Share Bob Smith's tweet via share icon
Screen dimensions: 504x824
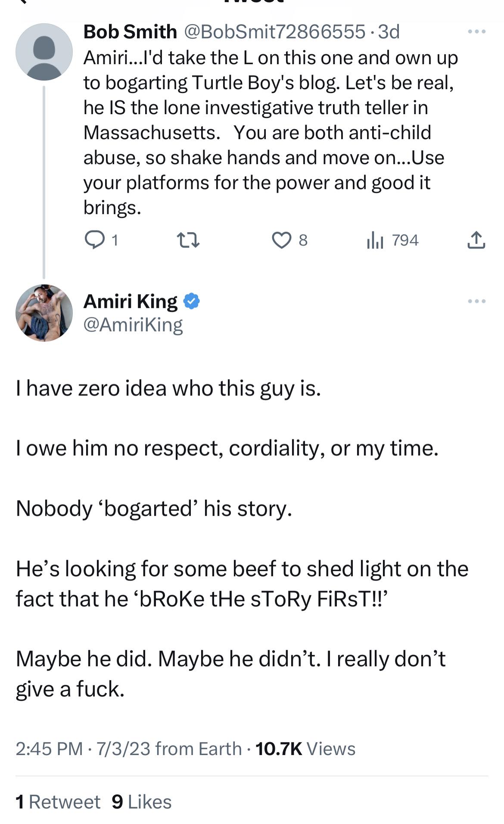[476, 240]
